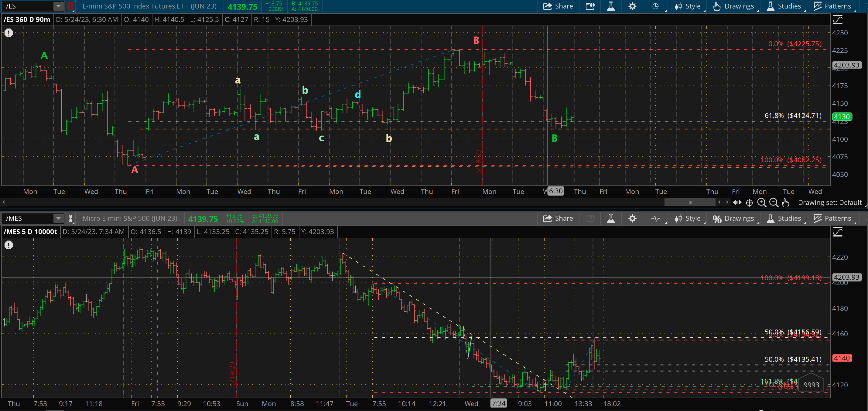This screenshot has height=411, width=868.
Task: Expand the /MES symbol dropdown arrow
Action: (58, 219)
